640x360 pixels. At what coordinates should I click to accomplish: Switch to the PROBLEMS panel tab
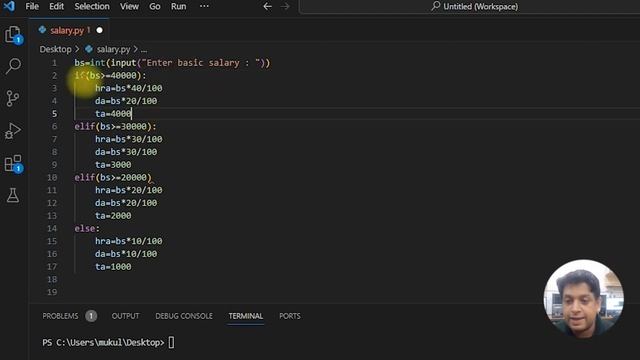60,316
